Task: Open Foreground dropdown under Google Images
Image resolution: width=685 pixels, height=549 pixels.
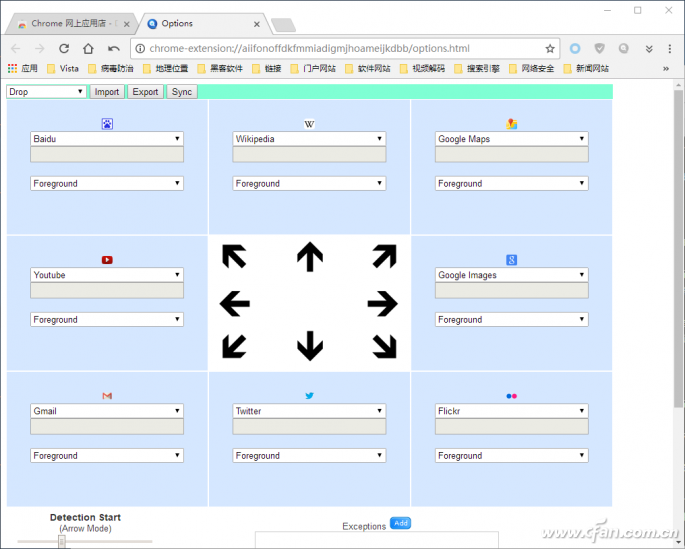Action: pos(512,320)
